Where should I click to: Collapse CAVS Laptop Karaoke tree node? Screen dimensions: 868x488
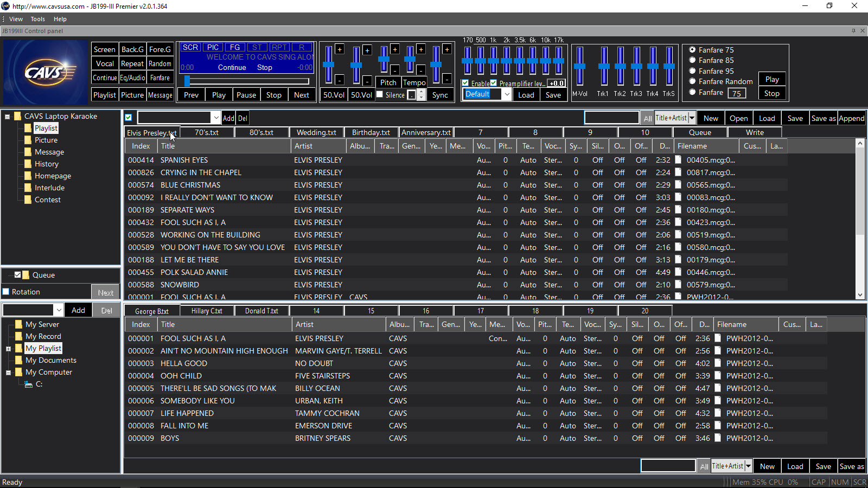point(8,117)
